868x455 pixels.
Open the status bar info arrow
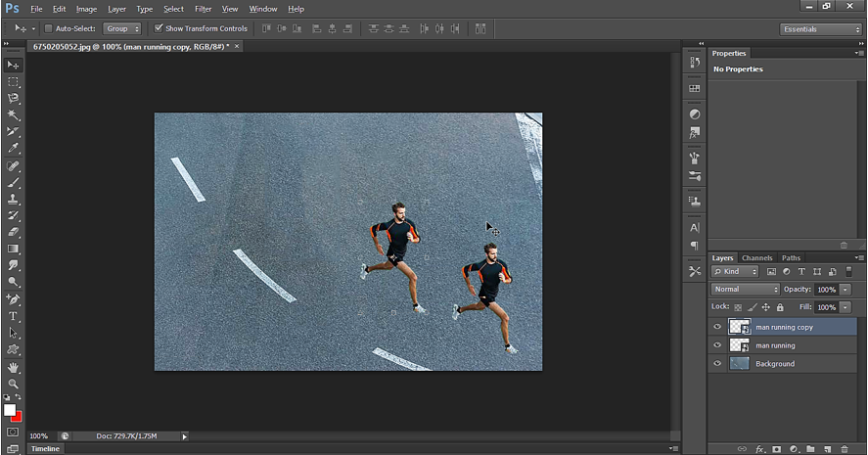(x=185, y=436)
